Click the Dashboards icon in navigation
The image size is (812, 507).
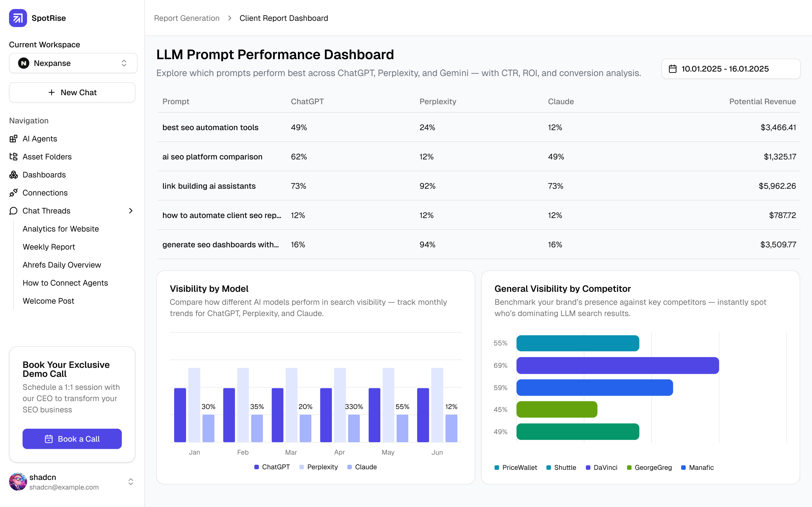[x=14, y=175]
